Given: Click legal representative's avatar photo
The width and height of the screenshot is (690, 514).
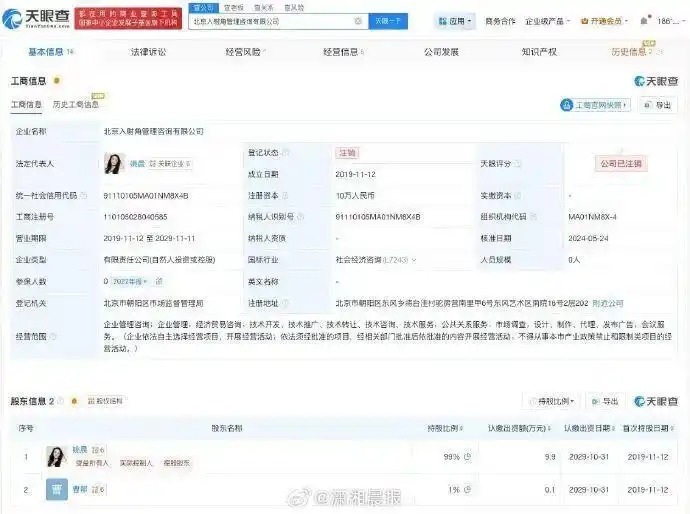Looking at the screenshot, I should [114, 163].
